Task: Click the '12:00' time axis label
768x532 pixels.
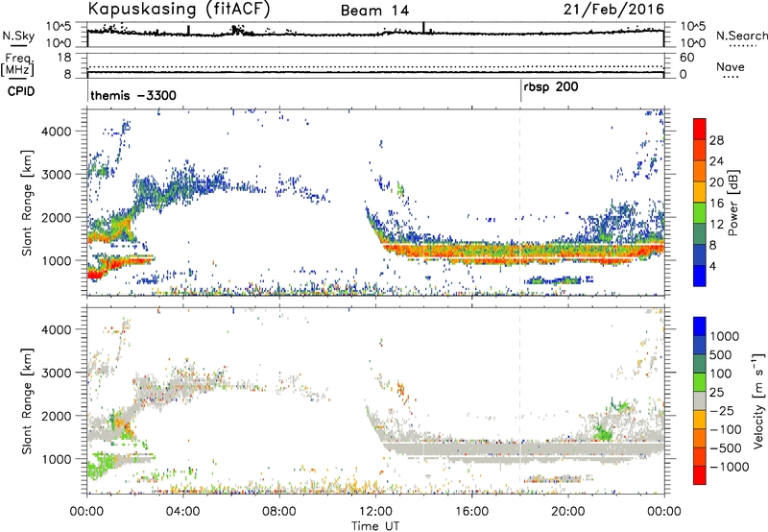Action: pyautogui.click(x=375, y=512)
